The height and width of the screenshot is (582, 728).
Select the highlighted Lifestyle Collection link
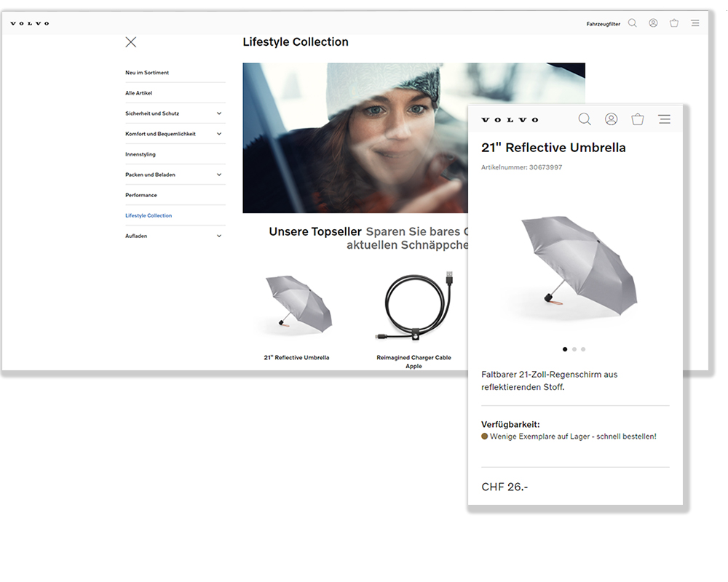[149, 215]
